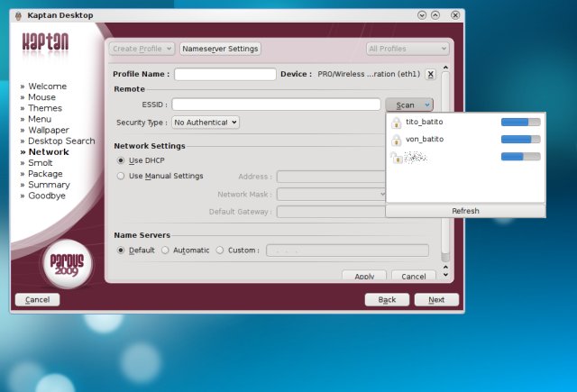The height and width of the screenshot is (392, 577).
Task: Click the lock icon of the blurred network
Action: [396, 157]
